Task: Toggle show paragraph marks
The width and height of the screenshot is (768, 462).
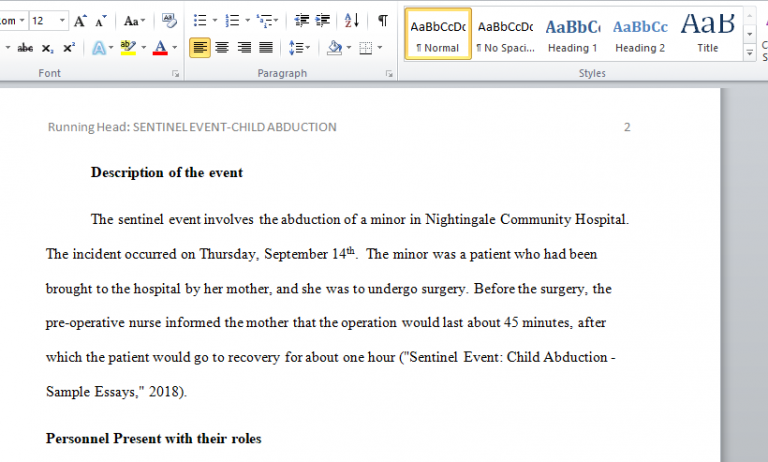Action: coord(382,20)
